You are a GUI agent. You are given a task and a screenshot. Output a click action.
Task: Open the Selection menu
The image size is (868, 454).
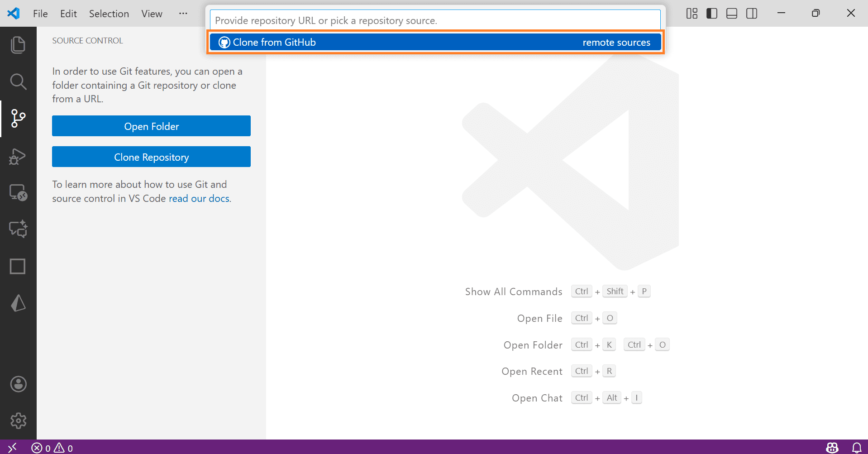tap(109, 14)
